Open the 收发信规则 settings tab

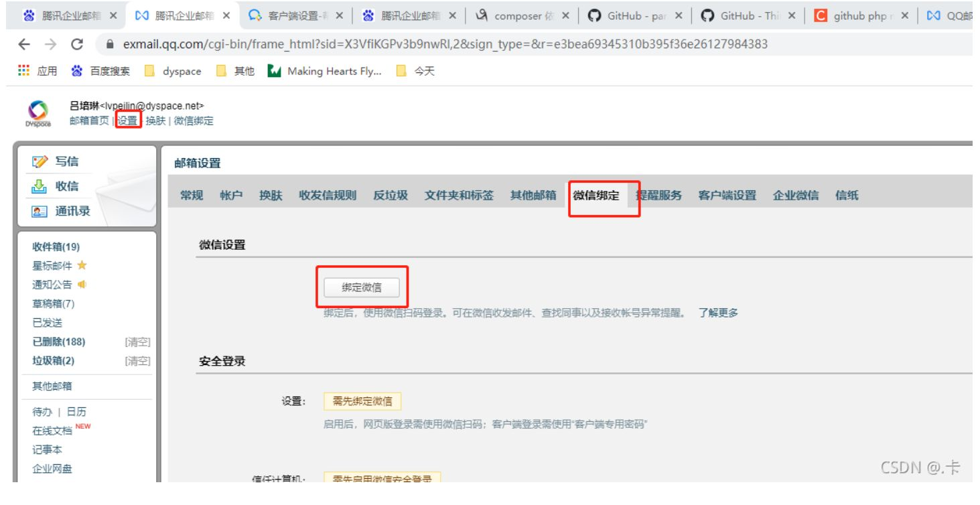click(x=328, y=196)
